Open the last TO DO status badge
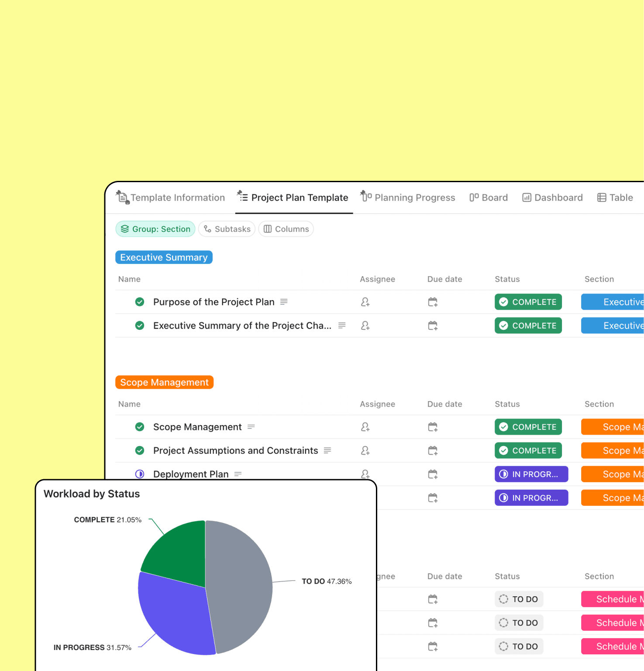 tap(519, 647)
